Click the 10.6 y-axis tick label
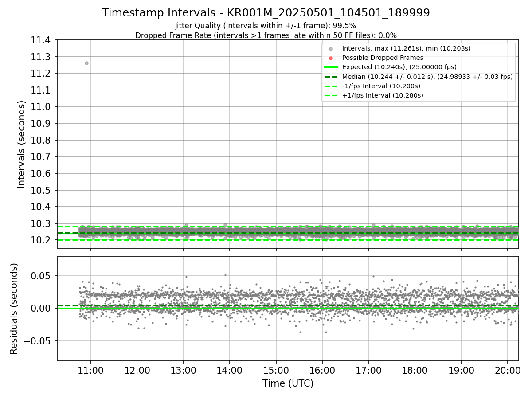 click(x=41, y=174)
